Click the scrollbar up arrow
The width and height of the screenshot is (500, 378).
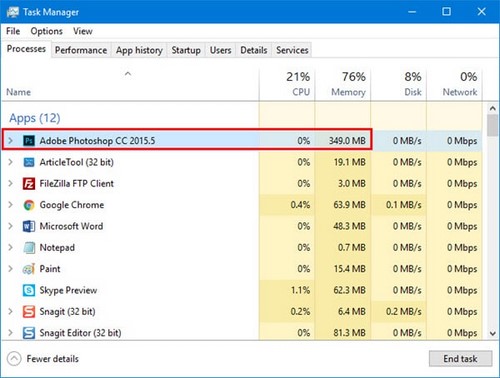493,109
